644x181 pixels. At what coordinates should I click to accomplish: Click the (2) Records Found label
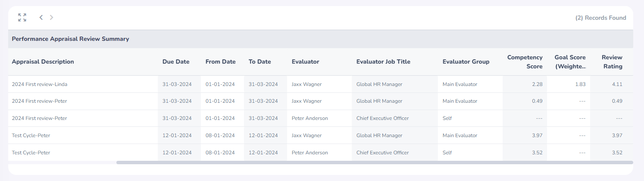pos(601,18)
